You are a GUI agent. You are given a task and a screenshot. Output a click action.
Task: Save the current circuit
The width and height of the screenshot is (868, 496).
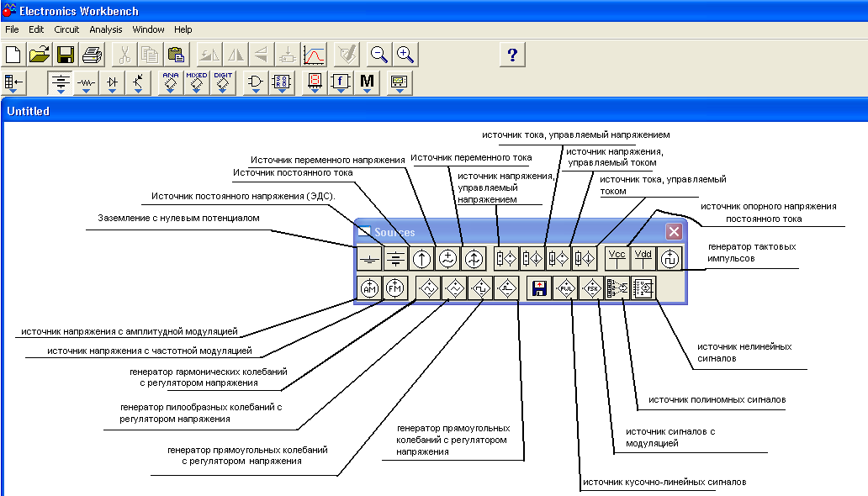click(66, 55)
